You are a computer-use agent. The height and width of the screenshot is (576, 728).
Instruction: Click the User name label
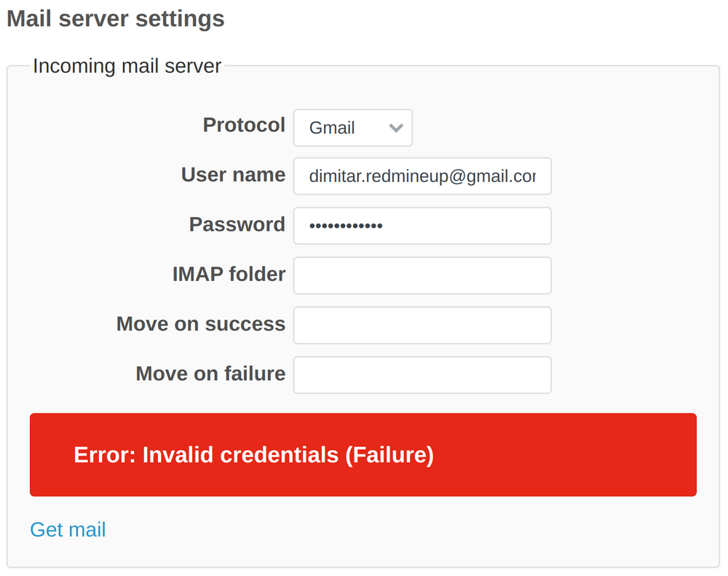pos(233,175)
